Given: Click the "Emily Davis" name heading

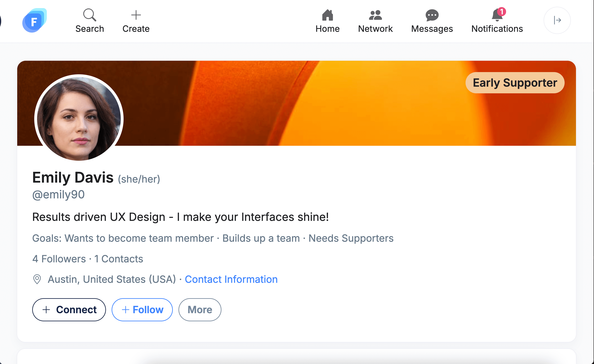Looking at the screenshot, I should point(73,178).
